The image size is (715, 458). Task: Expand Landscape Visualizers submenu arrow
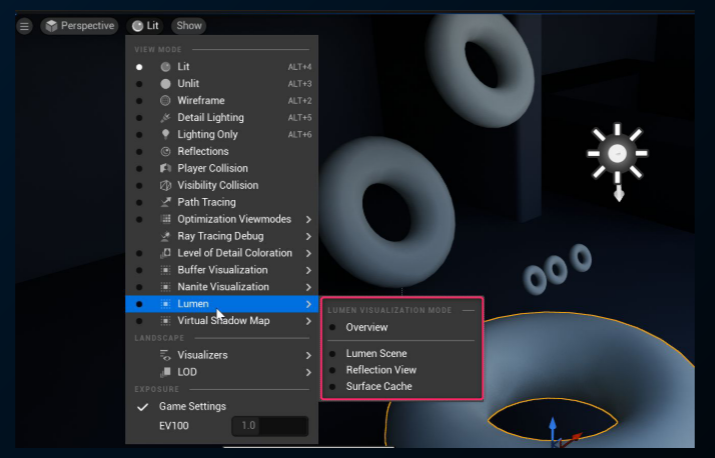tap(309, 355)
